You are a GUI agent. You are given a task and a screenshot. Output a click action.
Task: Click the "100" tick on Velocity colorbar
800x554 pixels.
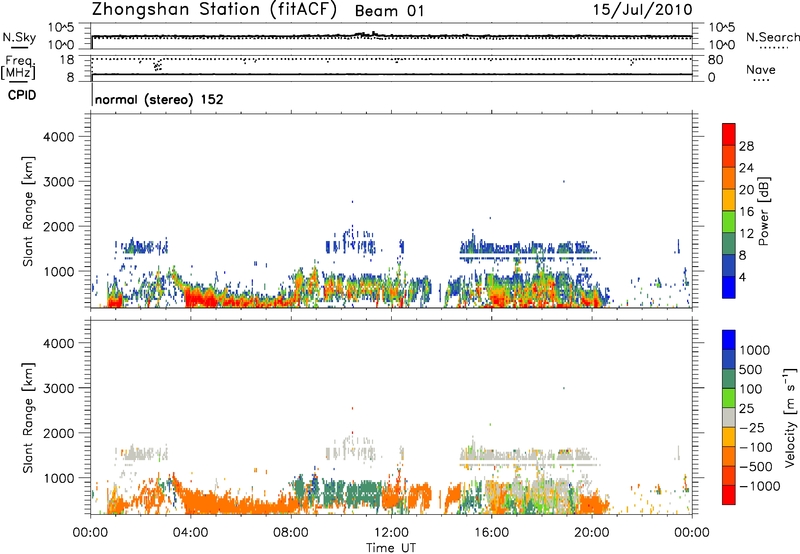(751, 389)
